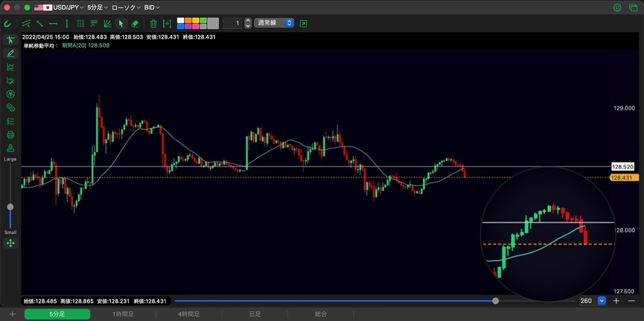
Task: Open the 通常線 line style dropdown
Action: click(x=274, y=24)
